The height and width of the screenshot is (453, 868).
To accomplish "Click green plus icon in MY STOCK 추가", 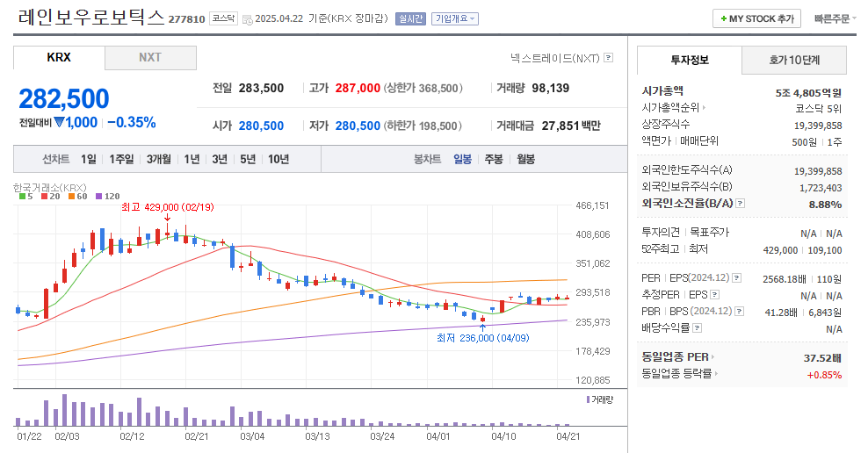I will 724,18.
